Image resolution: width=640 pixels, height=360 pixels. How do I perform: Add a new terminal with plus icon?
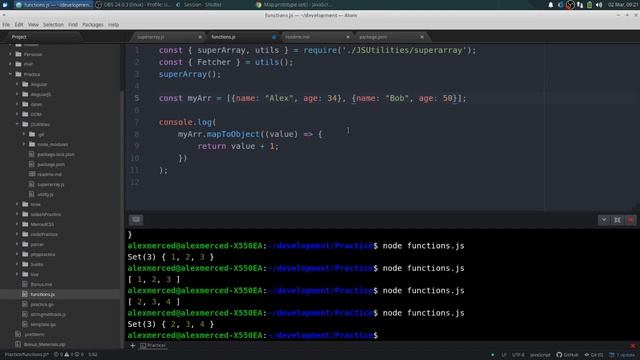pos(133,346)
